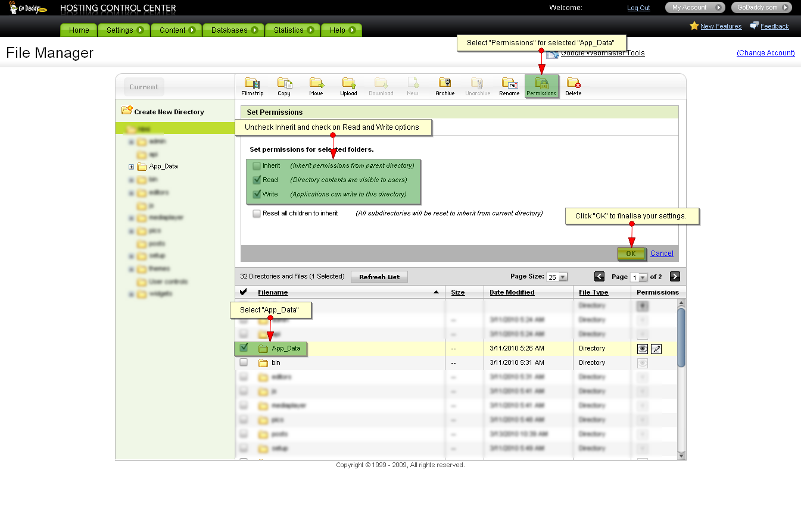Click the Archive toolbar icon
801x532 pixels.
tap(445, 84)
